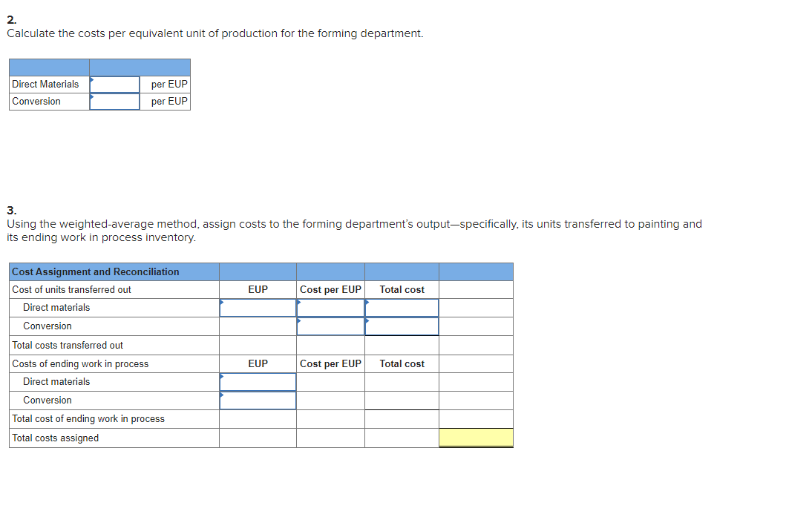Select the Direct Materials per EUP input box

point(115,84)
